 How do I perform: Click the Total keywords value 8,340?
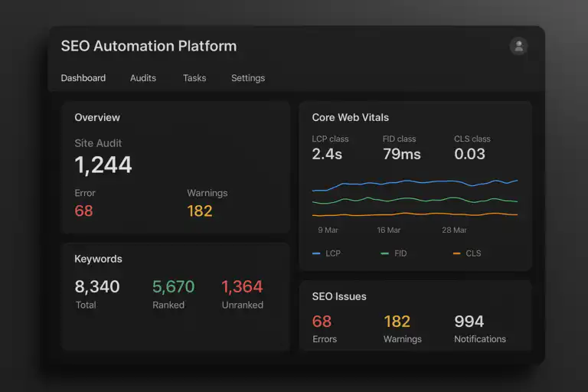coord(97,287)
